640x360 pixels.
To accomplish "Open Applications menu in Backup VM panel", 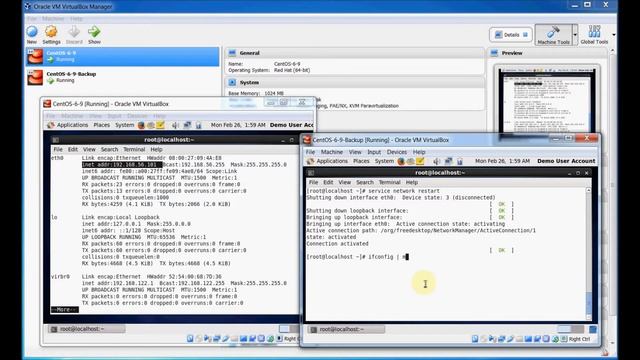I will coord(328,161).
